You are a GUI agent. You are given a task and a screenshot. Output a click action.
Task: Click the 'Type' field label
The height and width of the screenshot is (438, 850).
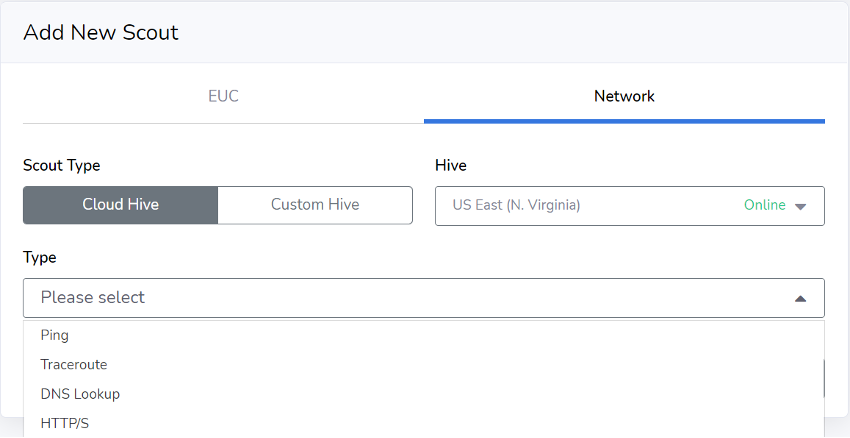[x=40, y=257]
